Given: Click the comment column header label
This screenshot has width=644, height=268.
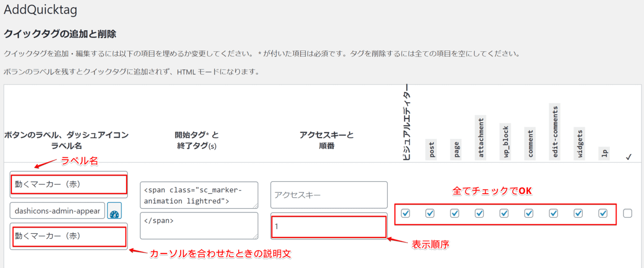Looking at the screenshot, I should [530, 143].
